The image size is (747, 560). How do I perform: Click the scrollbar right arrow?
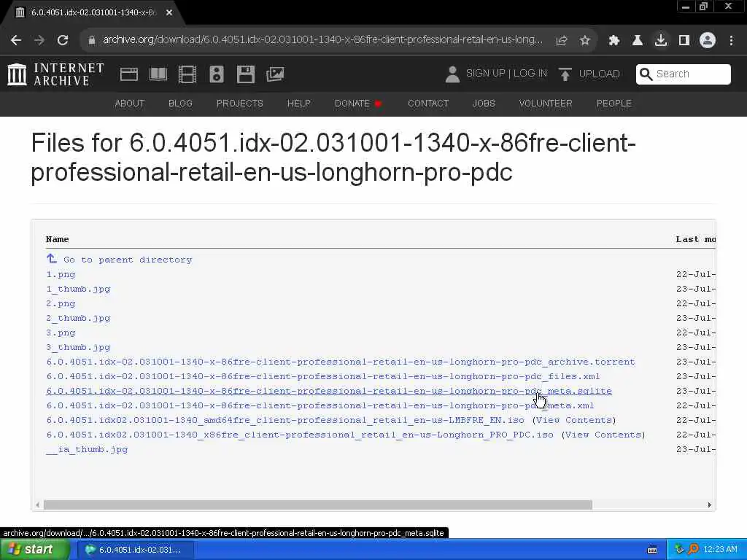point(709,505)
